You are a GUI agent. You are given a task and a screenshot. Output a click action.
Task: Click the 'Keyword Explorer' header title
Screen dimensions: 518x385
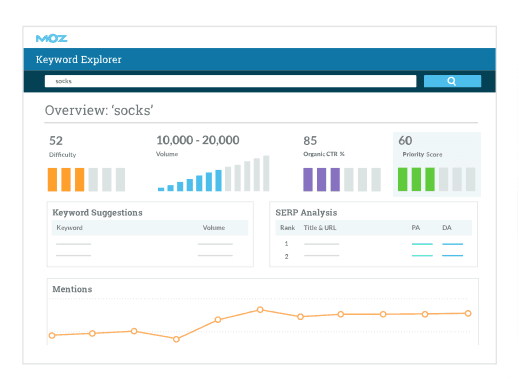[x=79, y=60]
